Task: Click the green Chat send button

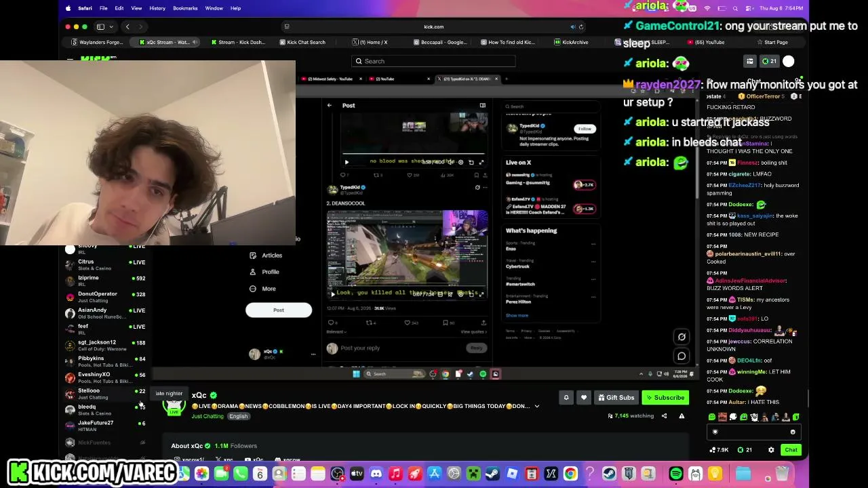Action: pyautogui.click(x=791, y=450)
